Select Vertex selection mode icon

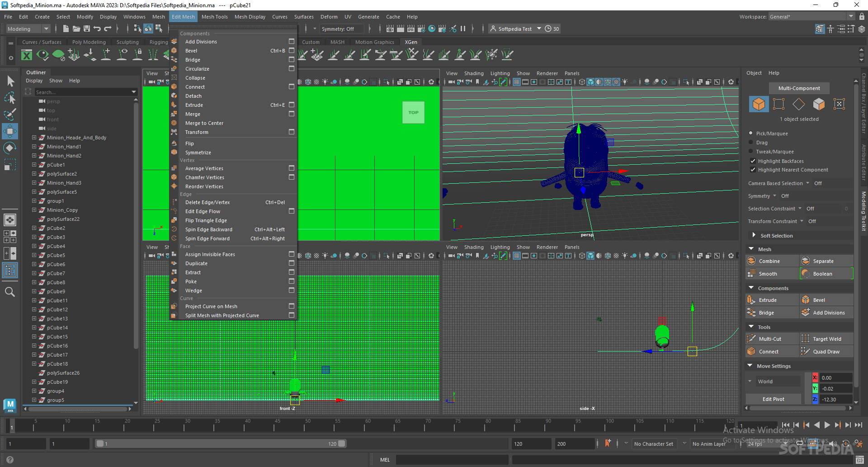tap(778, 104)
